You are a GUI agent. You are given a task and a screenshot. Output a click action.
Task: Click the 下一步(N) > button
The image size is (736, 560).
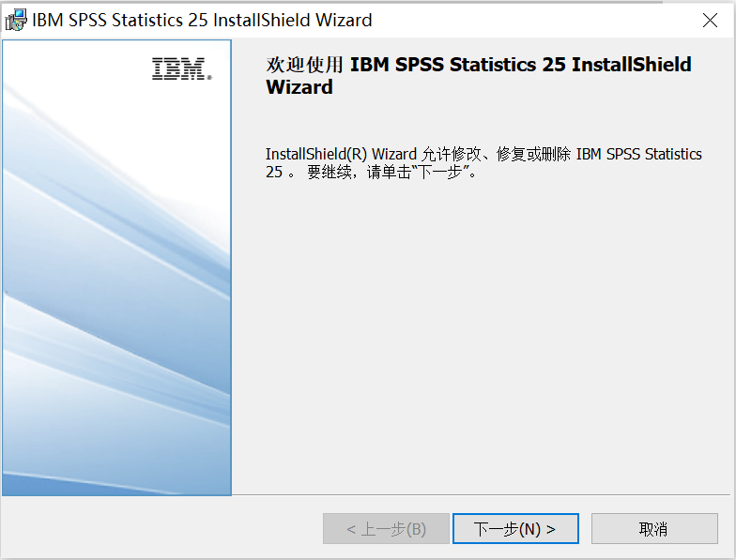pos(515,529)
